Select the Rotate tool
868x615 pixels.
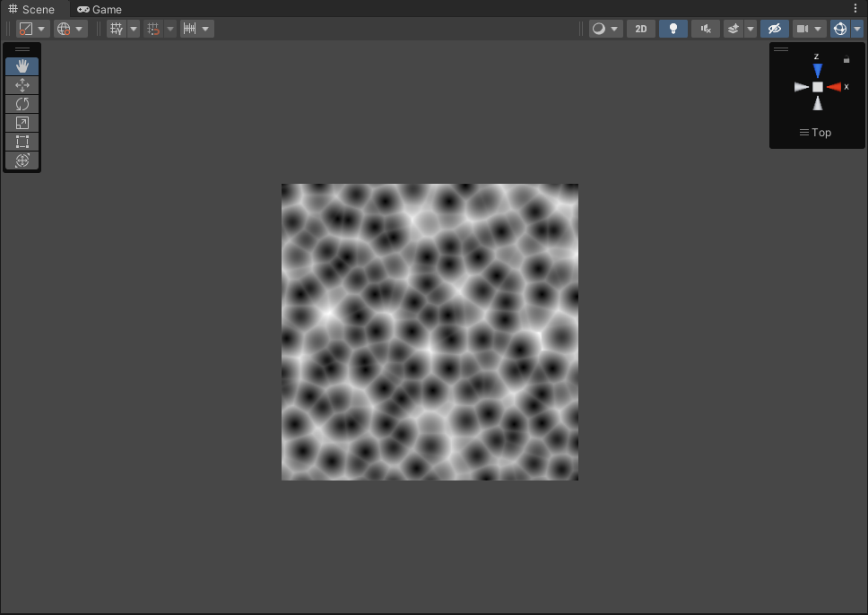[22, 104]
